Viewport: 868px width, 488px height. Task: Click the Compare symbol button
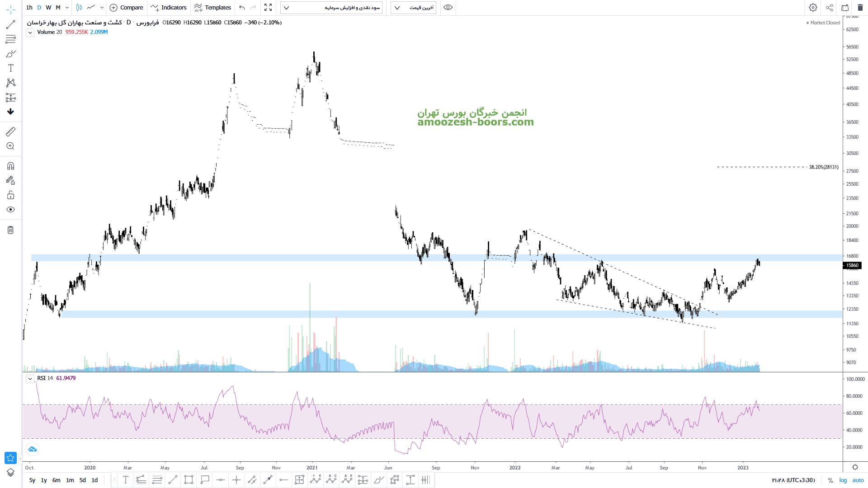point(127,8)
